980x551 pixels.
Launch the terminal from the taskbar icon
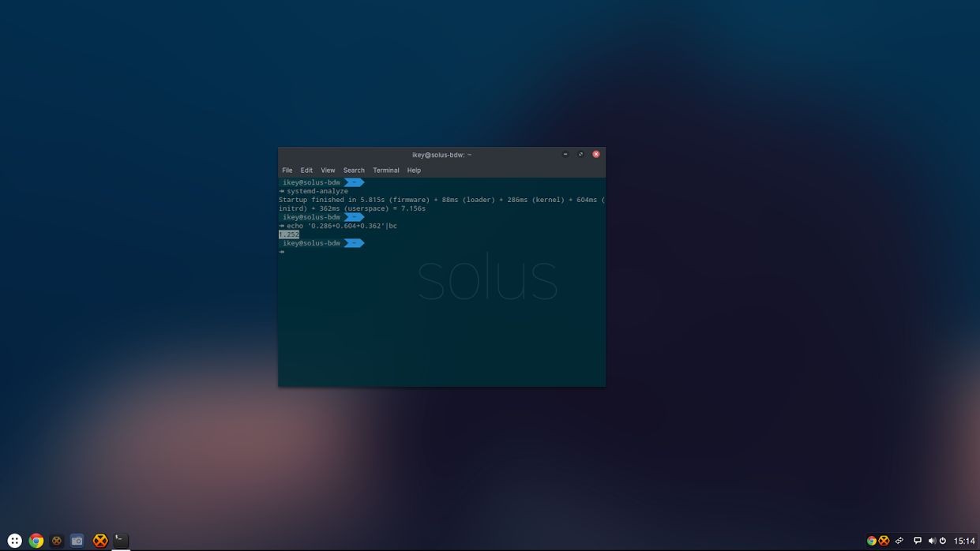coord(119,540)
